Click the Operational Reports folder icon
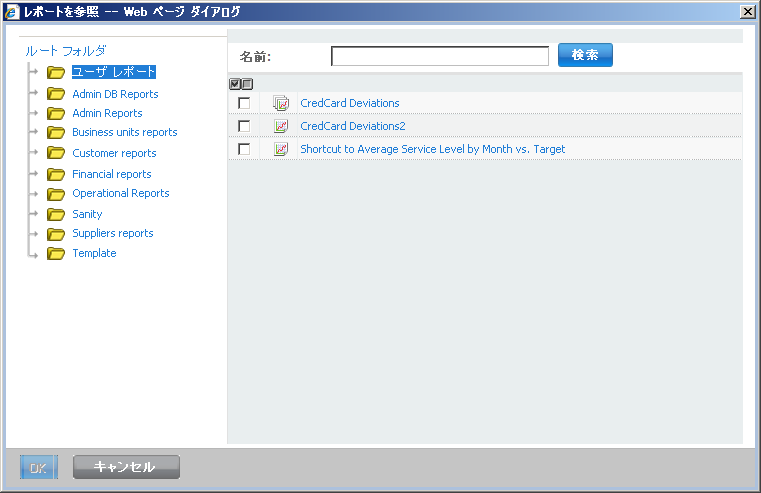The height and width of the screenshot is (493, 761). (x=56, y=194)
